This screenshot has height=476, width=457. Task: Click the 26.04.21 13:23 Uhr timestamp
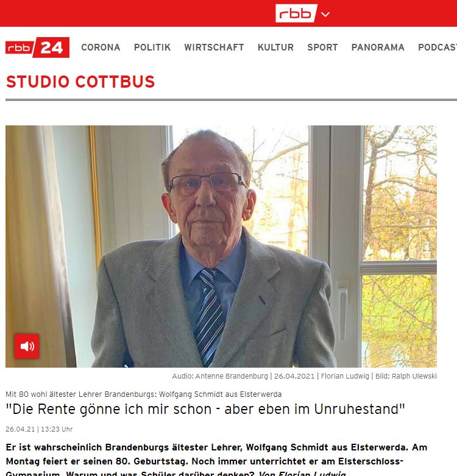point(39,429)
